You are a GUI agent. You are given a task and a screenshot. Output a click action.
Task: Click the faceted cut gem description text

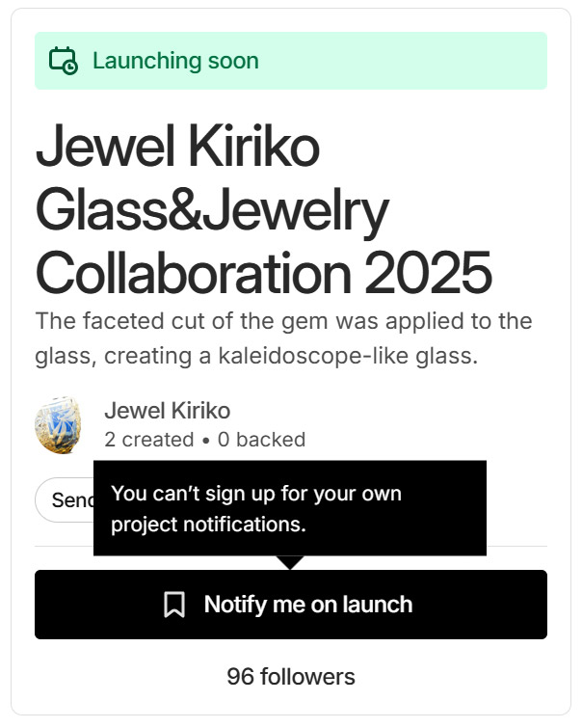283,338
